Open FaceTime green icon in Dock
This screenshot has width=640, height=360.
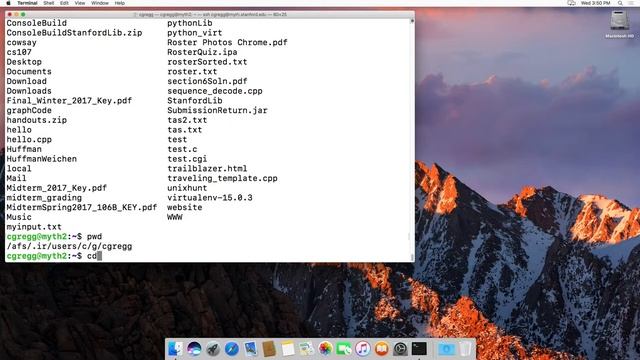click(x=344, y=349)
